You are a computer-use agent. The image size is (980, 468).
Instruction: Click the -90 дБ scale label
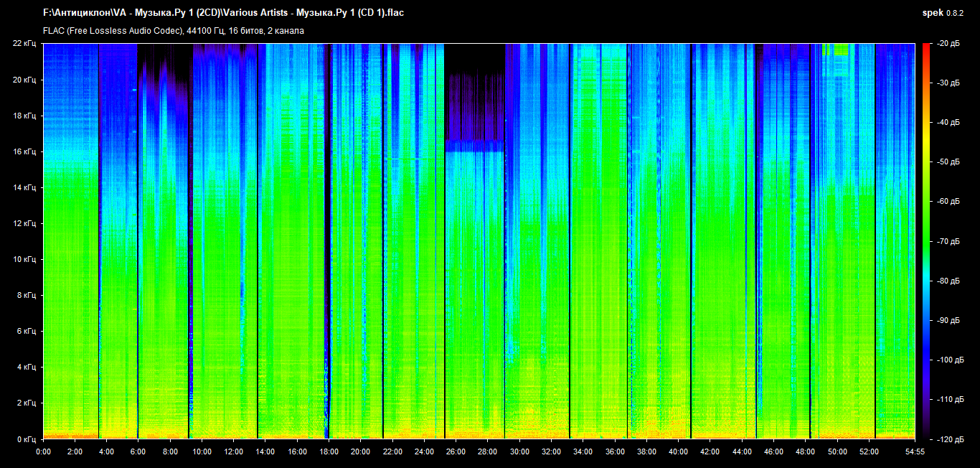(x=948, y=320)
